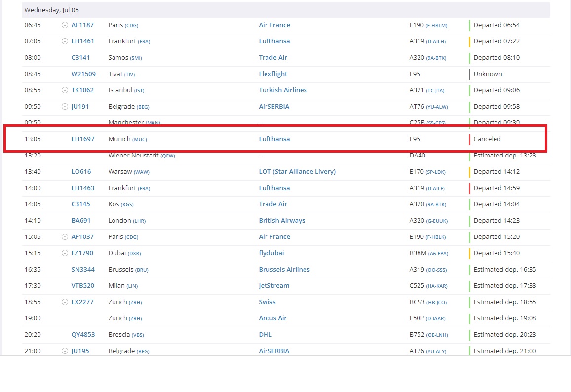Click the chevron icon beside LX2277

65,302
